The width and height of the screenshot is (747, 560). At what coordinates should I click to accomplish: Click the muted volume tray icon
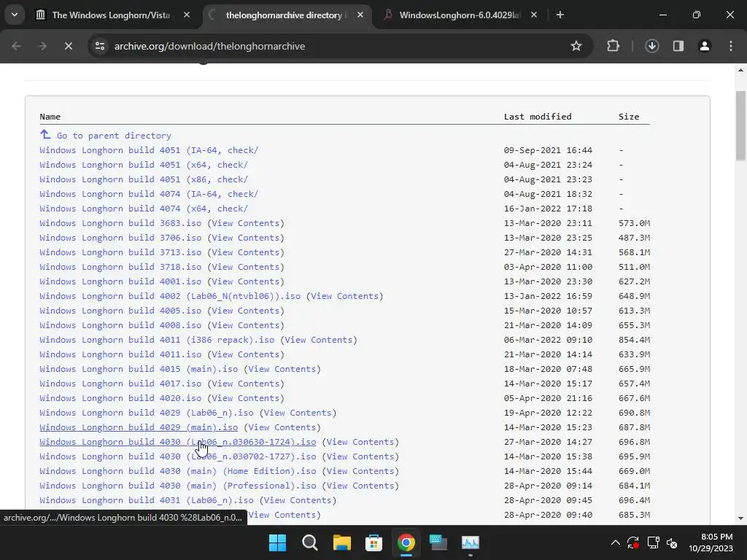click(x=672, y=542)
